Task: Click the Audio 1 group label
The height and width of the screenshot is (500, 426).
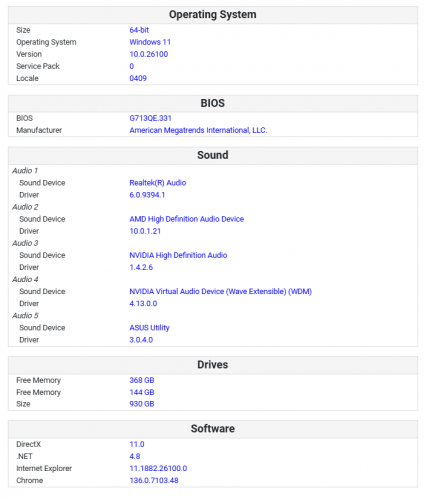Action: coord(25,171)
